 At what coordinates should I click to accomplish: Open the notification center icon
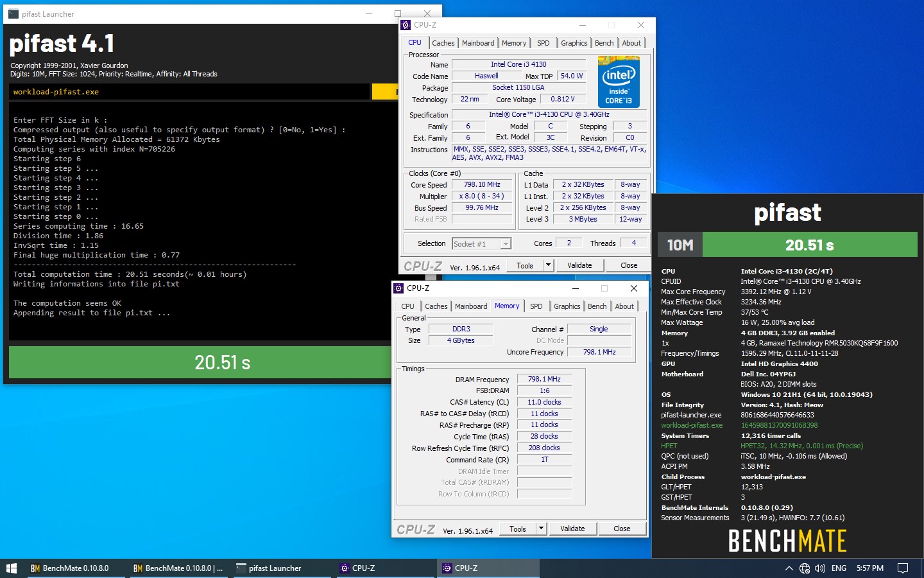click(903, 568)
